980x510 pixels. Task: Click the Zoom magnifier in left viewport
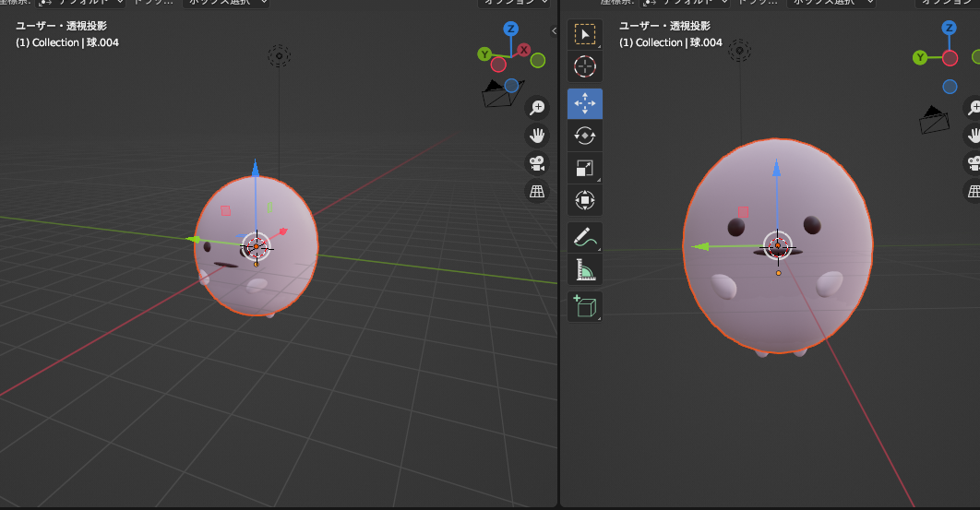(x=537, y=108)
